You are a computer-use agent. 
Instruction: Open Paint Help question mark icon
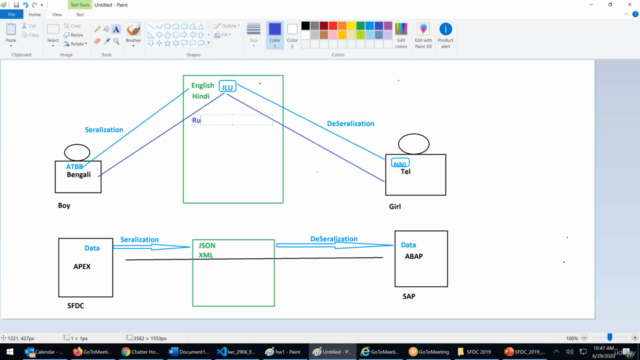pos(635,14)
